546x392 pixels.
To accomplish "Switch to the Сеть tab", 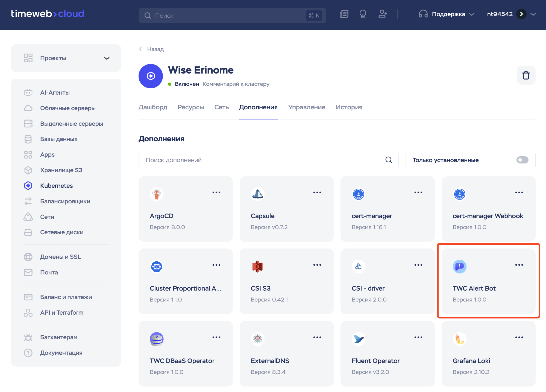I will 221,107.
